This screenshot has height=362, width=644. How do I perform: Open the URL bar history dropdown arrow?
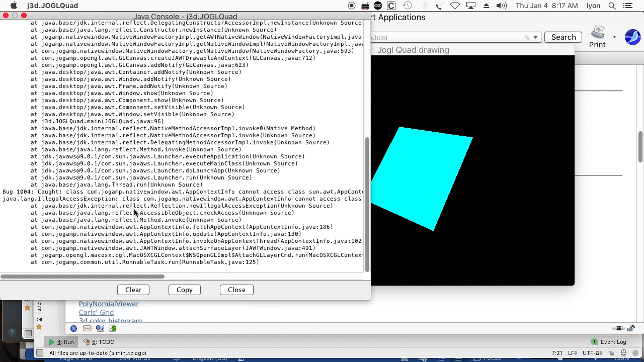[x=535, y=37]
